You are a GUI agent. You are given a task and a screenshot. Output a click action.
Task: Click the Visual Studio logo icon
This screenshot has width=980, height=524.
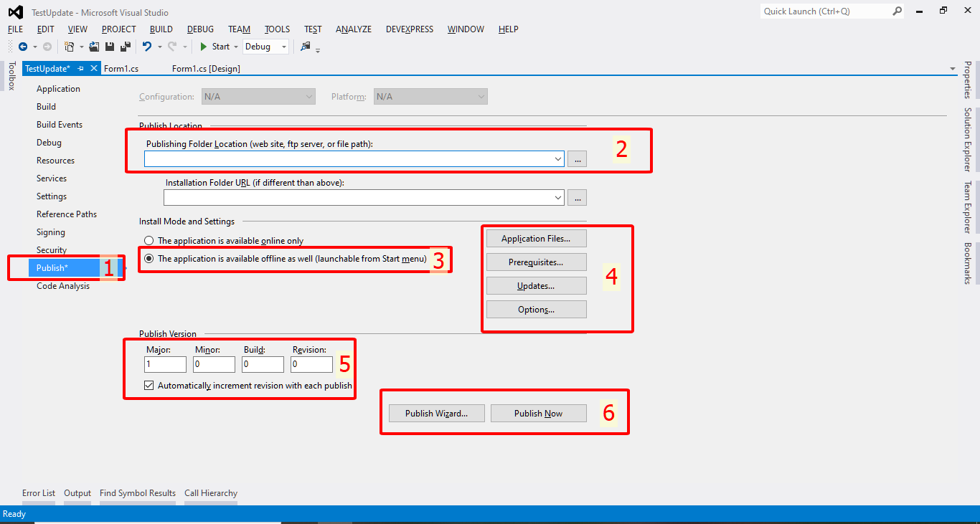coord(15,11)
